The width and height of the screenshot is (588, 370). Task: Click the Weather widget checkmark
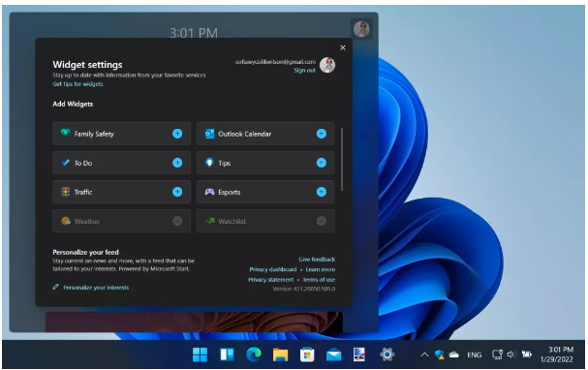[x=177, y=221]
